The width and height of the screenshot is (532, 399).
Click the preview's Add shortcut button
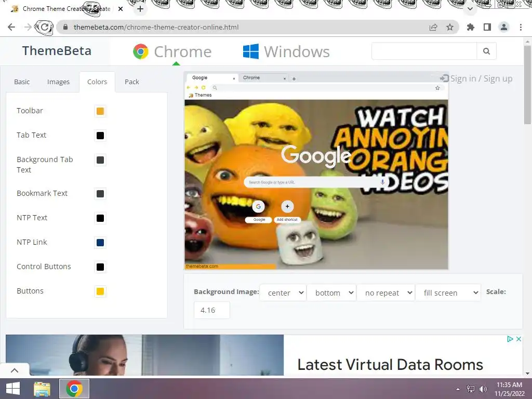287,206
